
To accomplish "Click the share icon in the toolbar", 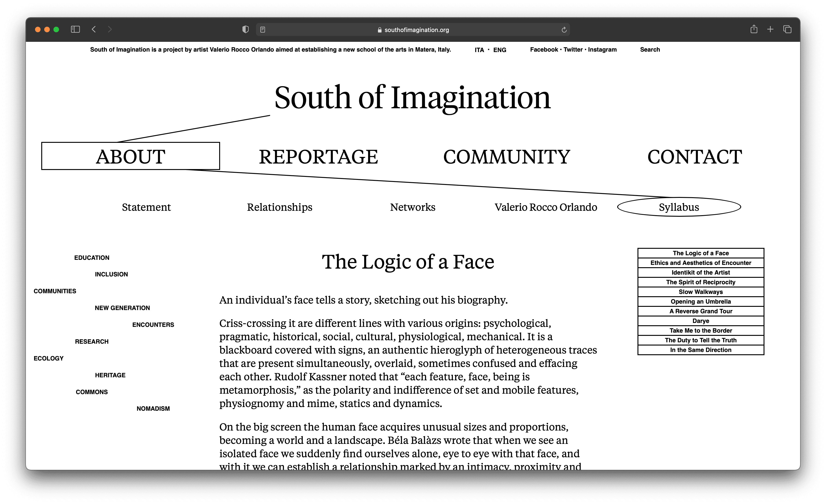I will click(754, 29).
